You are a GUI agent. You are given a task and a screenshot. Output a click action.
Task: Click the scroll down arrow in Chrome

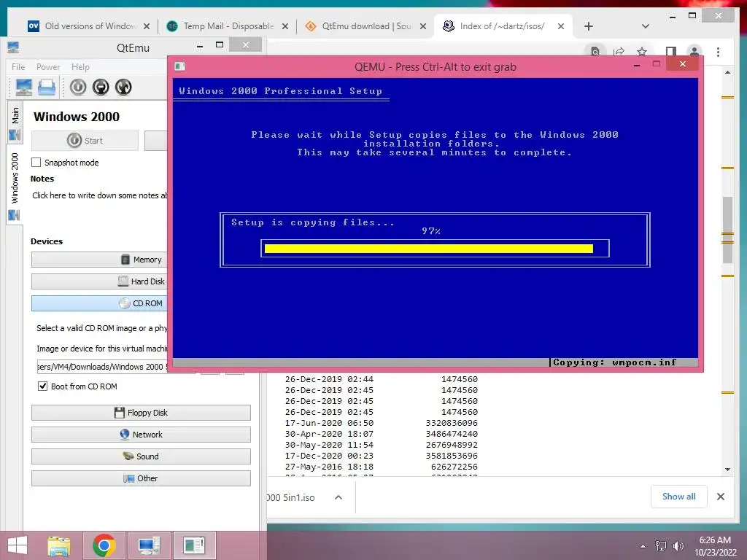727,469
